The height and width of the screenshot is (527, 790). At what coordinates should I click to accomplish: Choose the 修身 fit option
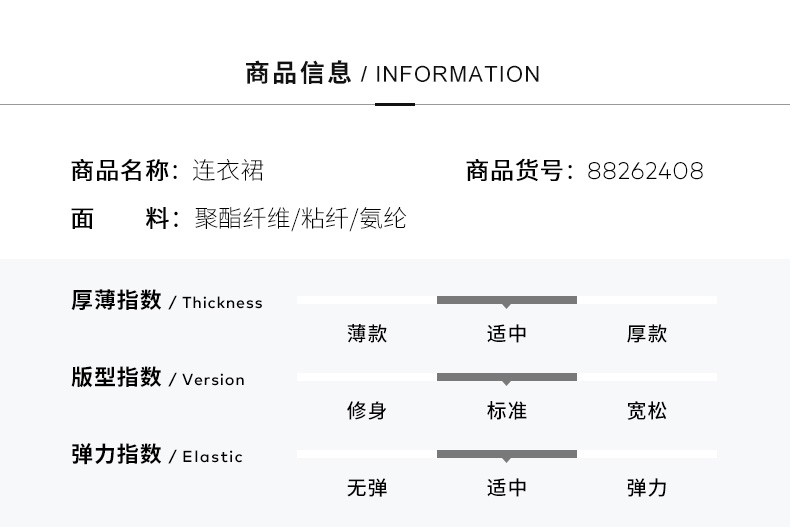coord(367,411)
